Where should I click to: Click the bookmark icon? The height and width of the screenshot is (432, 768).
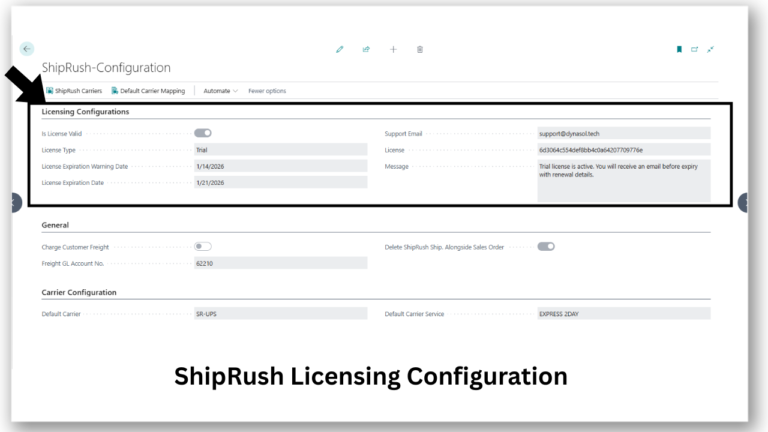pos(679,49)
